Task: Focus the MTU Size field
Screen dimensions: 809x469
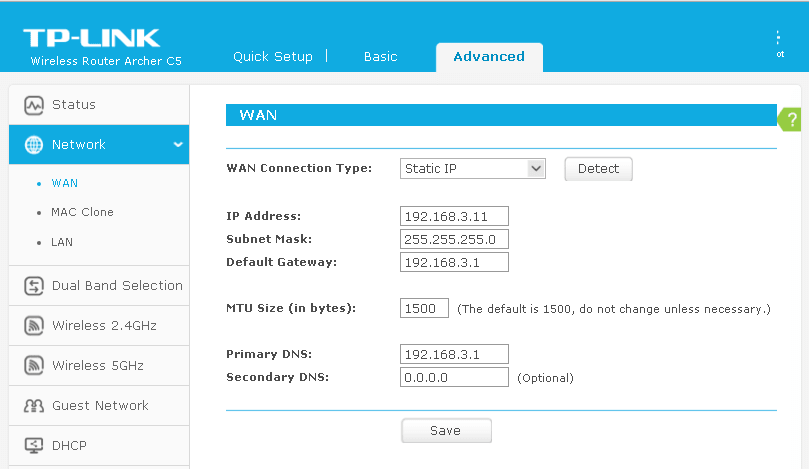Action: (424, 309)
